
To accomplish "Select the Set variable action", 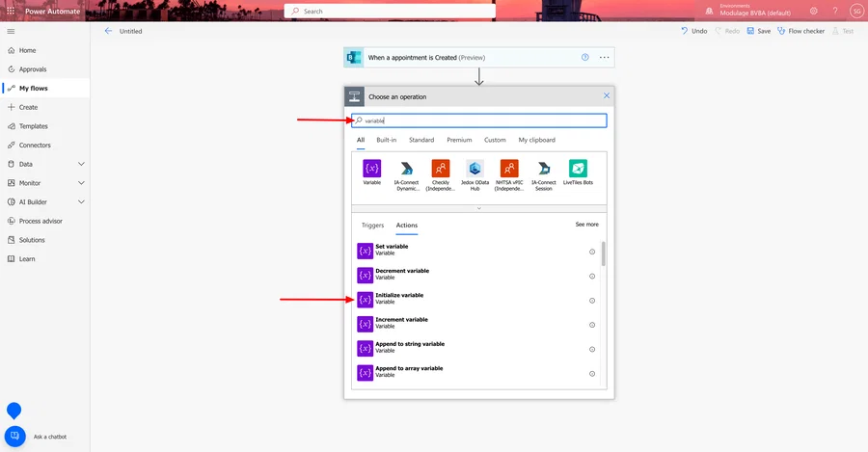I will [478, 250].
